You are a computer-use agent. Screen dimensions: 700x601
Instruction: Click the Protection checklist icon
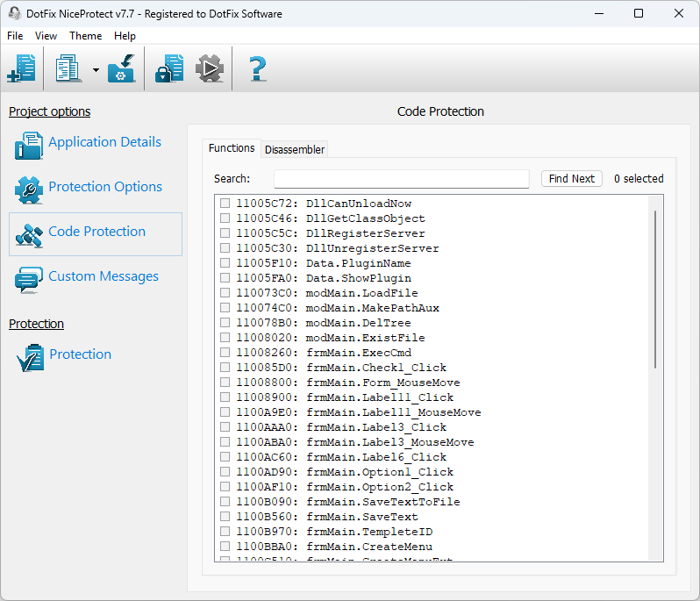coord(30,357)
